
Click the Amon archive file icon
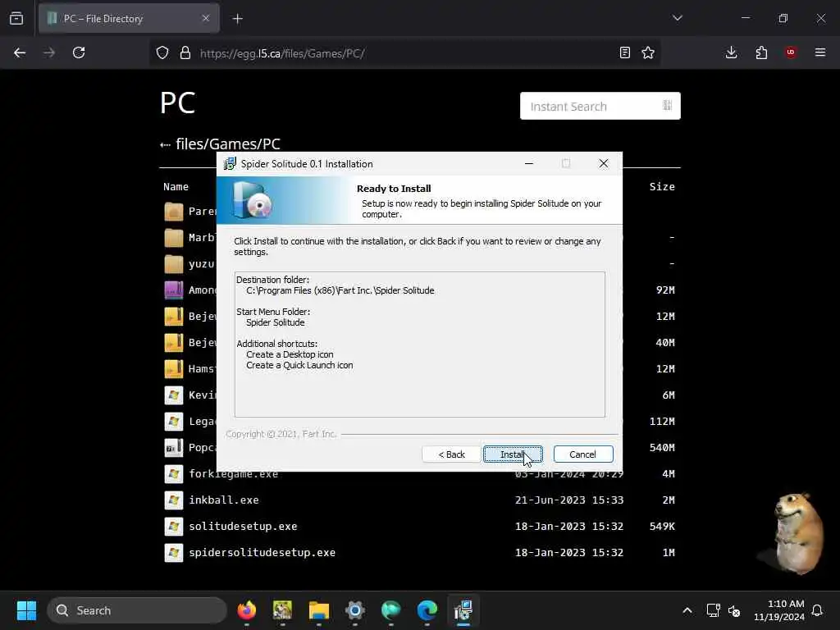174,290
